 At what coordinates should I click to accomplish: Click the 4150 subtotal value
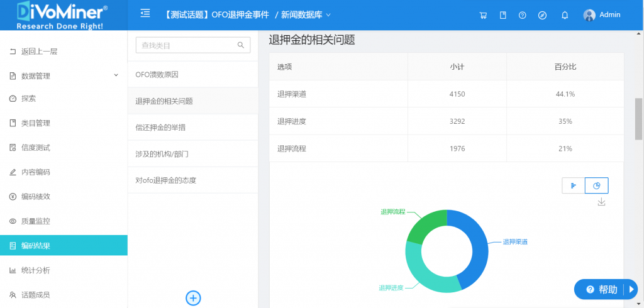click(x=457, y=94)
